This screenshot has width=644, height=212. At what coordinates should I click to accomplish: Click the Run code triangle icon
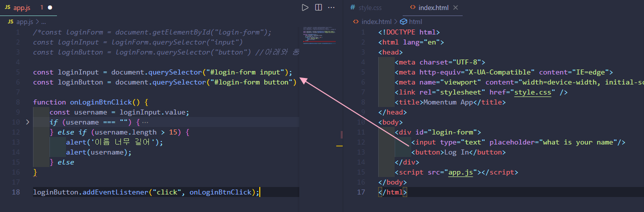(305, 7)
